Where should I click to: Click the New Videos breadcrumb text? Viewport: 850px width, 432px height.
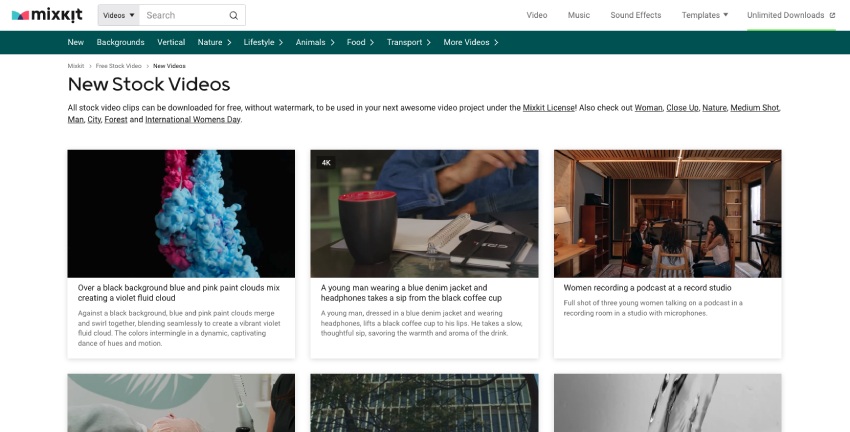169,66
